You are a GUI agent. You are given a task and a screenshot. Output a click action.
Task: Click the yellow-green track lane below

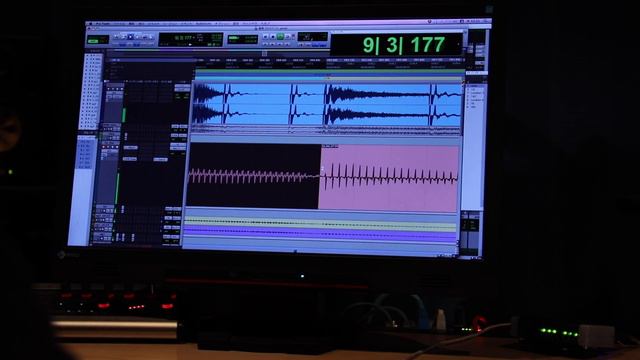click(320, 224)
